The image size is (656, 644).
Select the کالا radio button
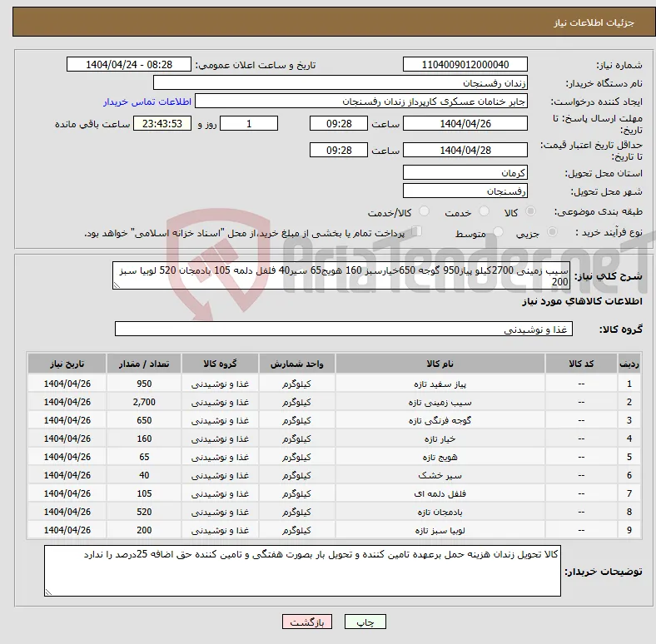[530, 211]
